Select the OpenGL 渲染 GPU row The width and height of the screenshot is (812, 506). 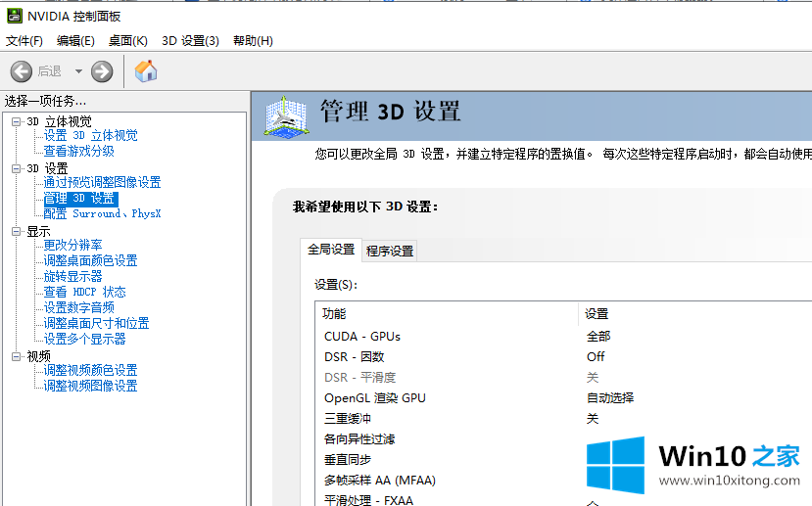[563, 398]
